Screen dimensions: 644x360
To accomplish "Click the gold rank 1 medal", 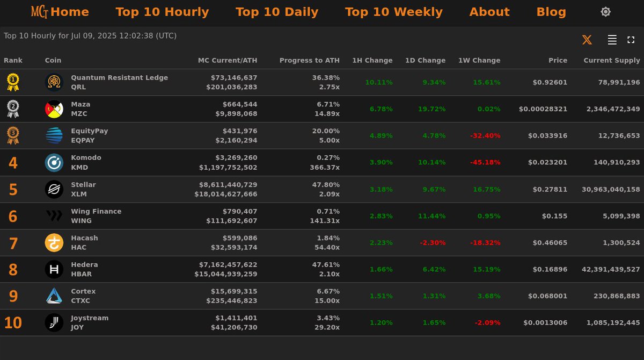I will (x=13, y=82).
